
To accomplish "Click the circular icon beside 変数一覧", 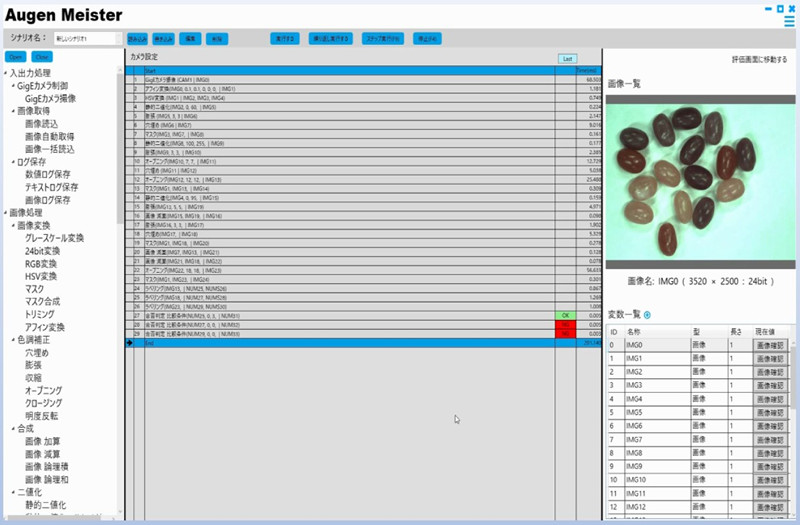I will tap(647, 315).
